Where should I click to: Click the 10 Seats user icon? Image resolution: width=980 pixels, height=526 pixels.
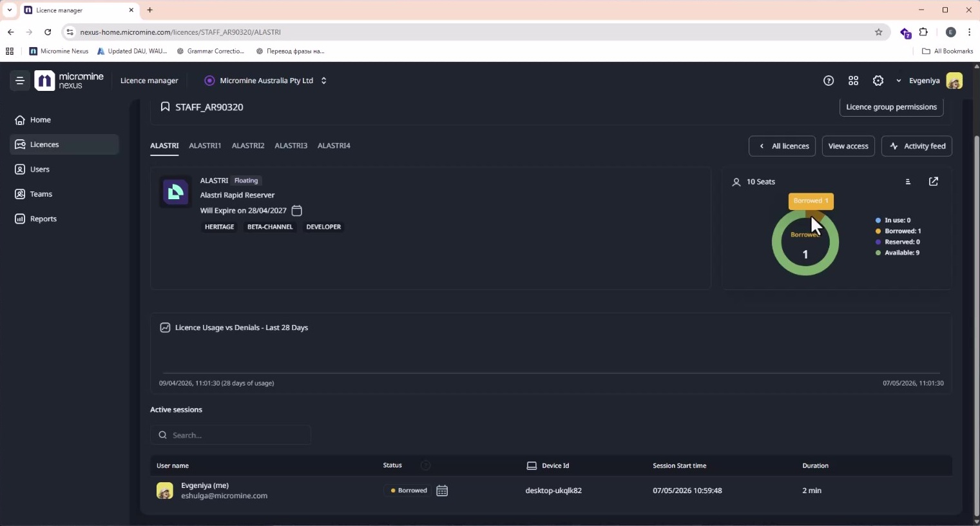tap(736, 182)
